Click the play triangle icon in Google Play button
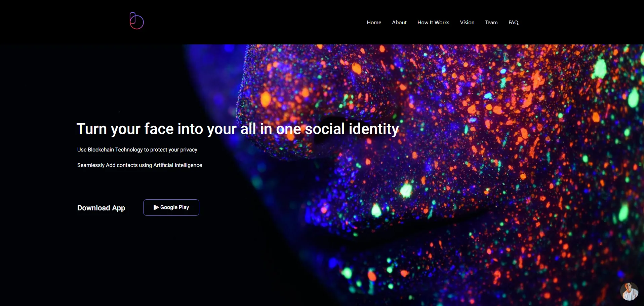Screen dimensions: 644x306 tap(156, 207)
